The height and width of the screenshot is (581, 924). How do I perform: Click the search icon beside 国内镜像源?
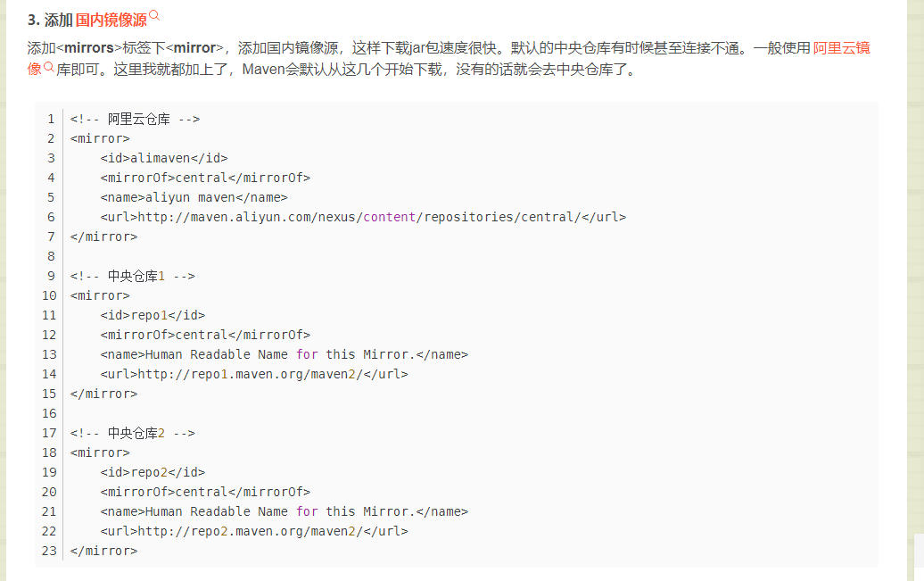tap(154, 16)
